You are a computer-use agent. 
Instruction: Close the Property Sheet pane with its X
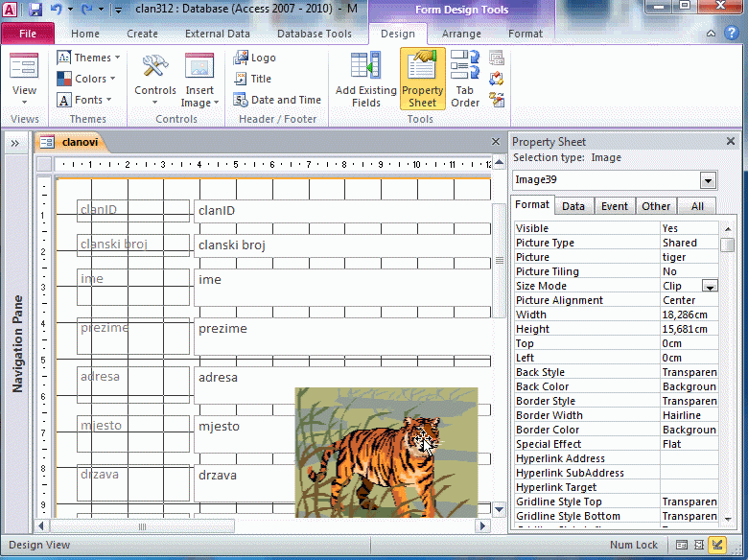click(730, 142)
